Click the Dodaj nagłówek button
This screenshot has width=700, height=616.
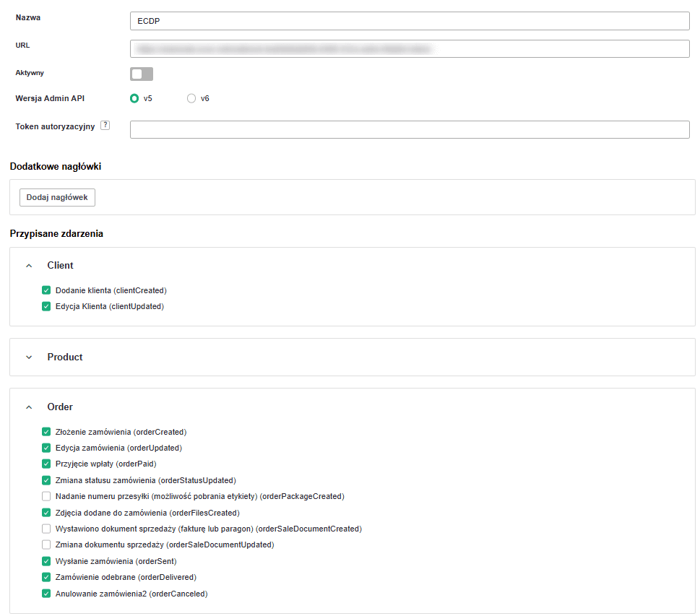[57, 197]
